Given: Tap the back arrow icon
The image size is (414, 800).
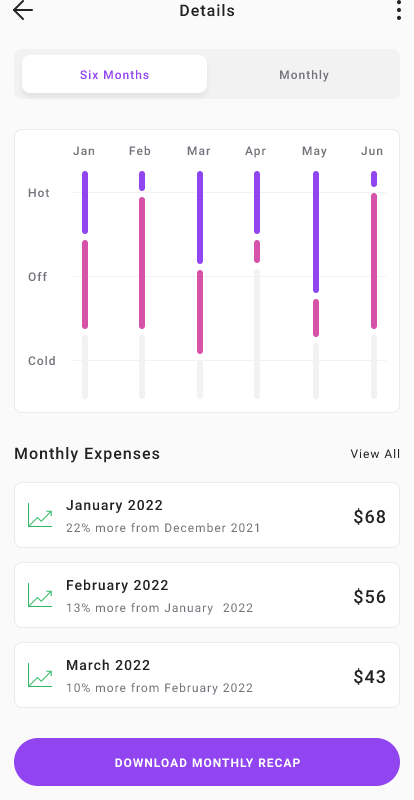Looking at the screenshot, I should [23, 10].
